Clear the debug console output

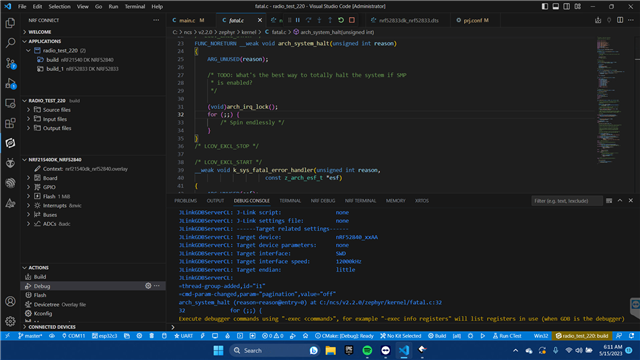click(x=609, y=200)
